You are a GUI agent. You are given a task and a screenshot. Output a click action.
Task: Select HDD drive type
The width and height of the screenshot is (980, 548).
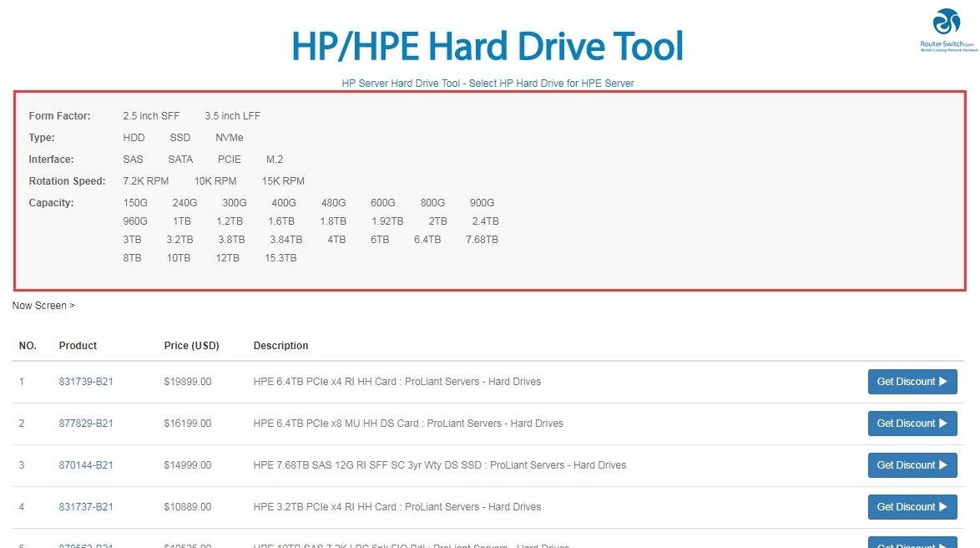point(134,138)
